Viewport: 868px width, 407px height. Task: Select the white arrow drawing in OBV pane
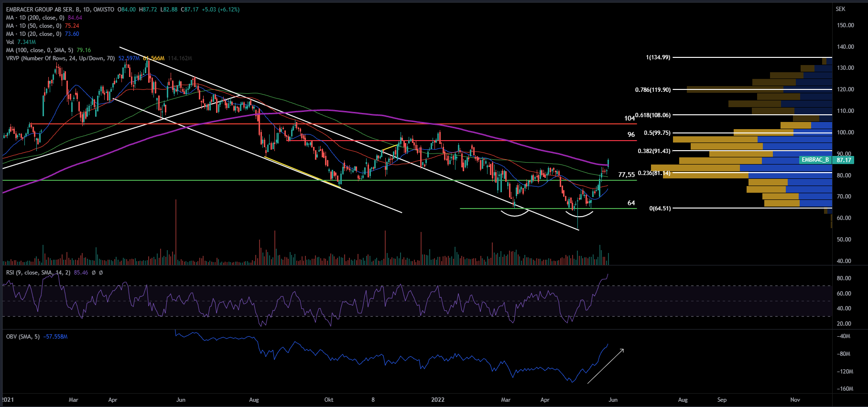[x=605, y=366]
